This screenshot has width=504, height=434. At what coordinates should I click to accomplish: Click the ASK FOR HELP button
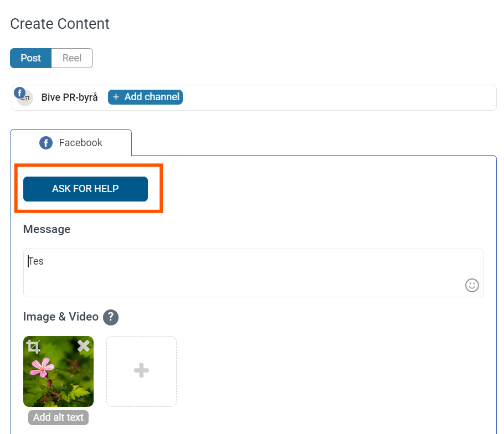pyautogui.click(x=85, y=189)
